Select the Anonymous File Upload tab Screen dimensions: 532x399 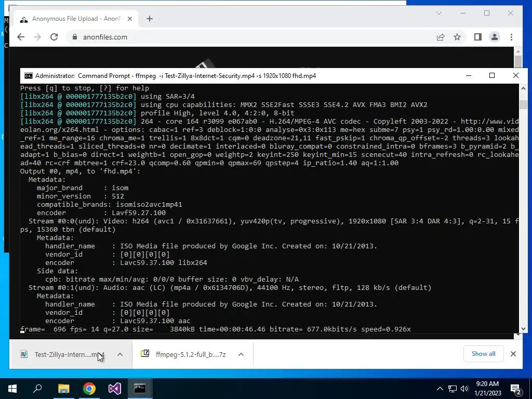pos(76,19)
